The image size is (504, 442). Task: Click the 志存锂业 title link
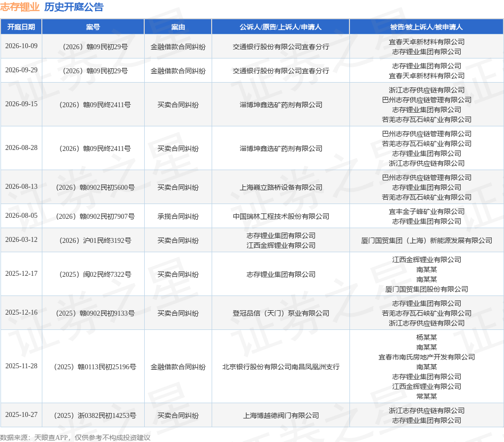pos(20,7)
